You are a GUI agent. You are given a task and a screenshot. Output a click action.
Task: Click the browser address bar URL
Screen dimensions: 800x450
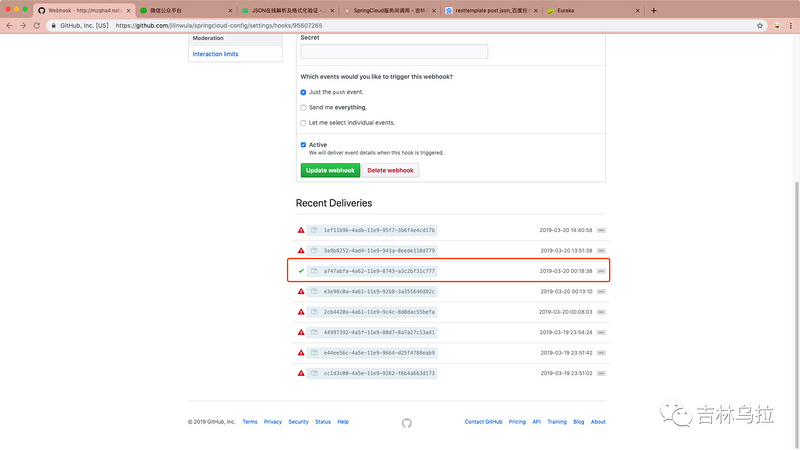pos(219,26)
